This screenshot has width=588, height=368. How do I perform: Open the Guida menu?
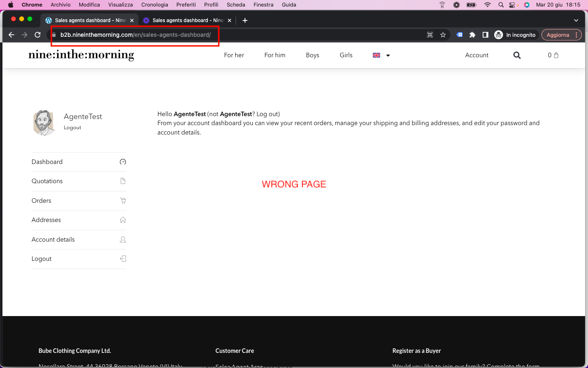289,5
